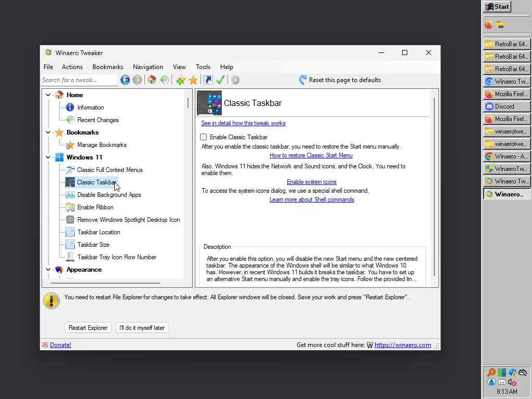Click the add bookmark star-with-plus icon
Viewport: 532px width, 399px height.
[181, 80]
